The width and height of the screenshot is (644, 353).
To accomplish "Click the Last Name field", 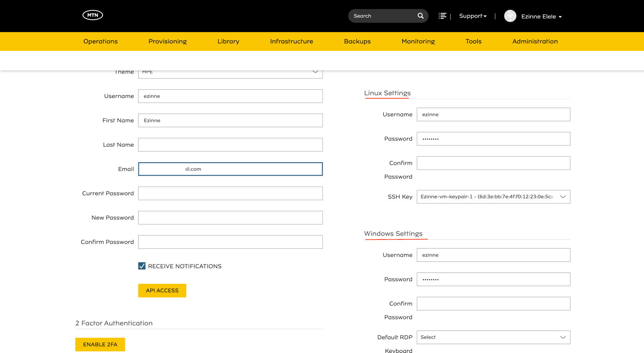I will [230, 145].
